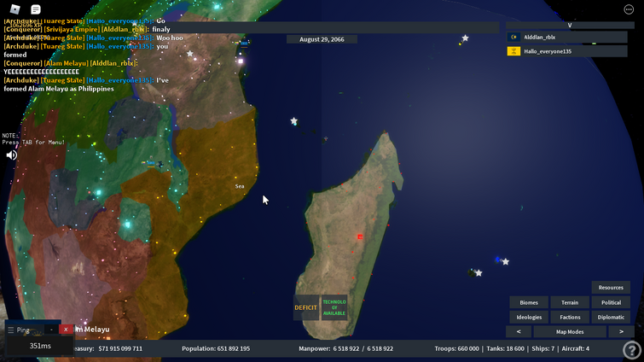Select the star marker beside the dark island southeast of Madagascar
644x362 pixels.
pyautogui.click(x=479, y=273)
